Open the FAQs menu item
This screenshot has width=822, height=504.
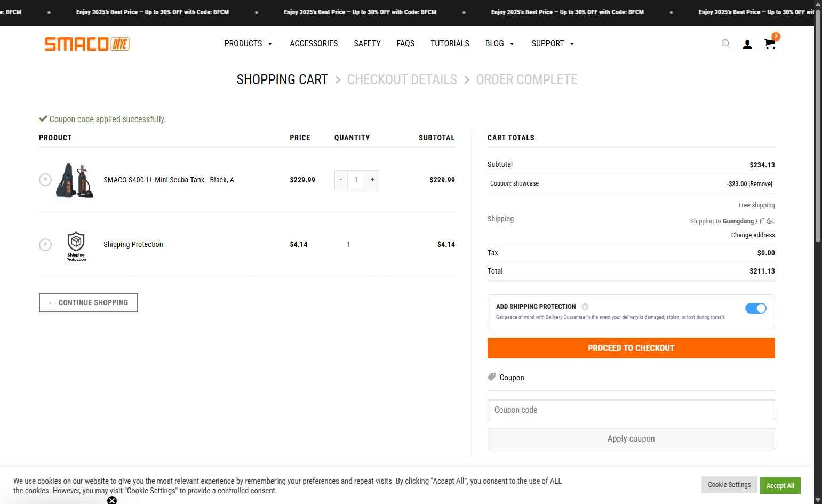pyautogui.click(x=405, y=44)
